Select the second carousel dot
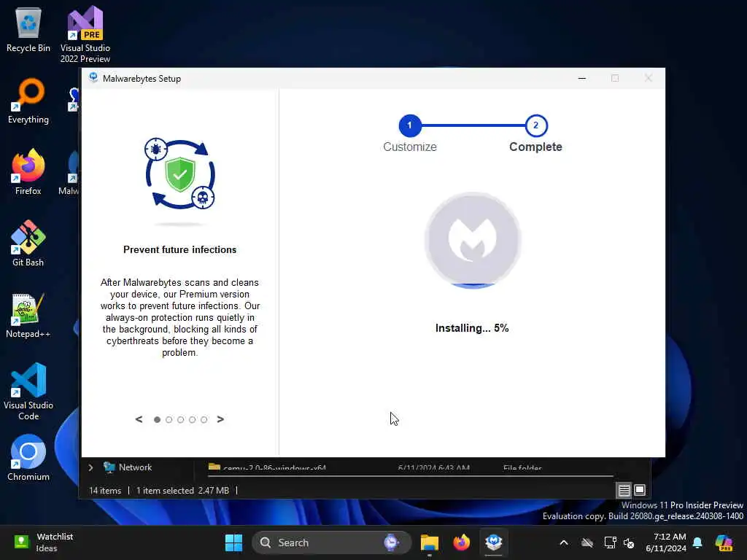The image size is (747, 560). click(169, 419)
